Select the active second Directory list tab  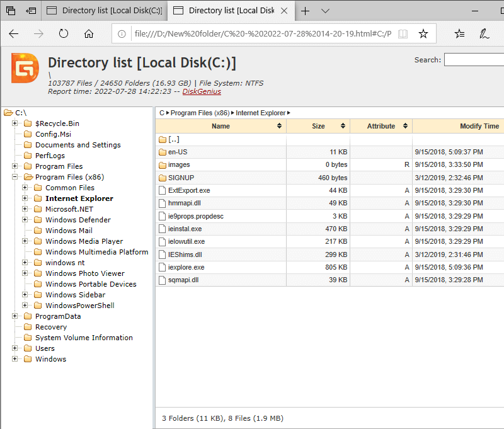coord(231,11)
